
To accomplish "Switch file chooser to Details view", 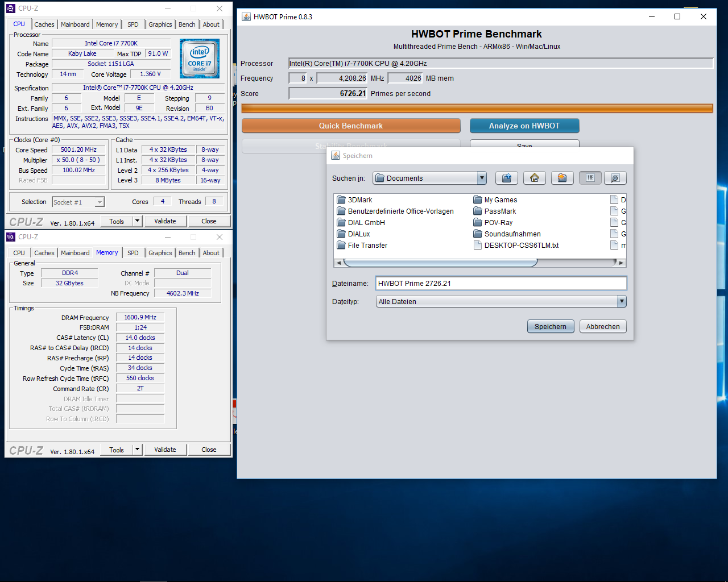I will tap(615, 178).
